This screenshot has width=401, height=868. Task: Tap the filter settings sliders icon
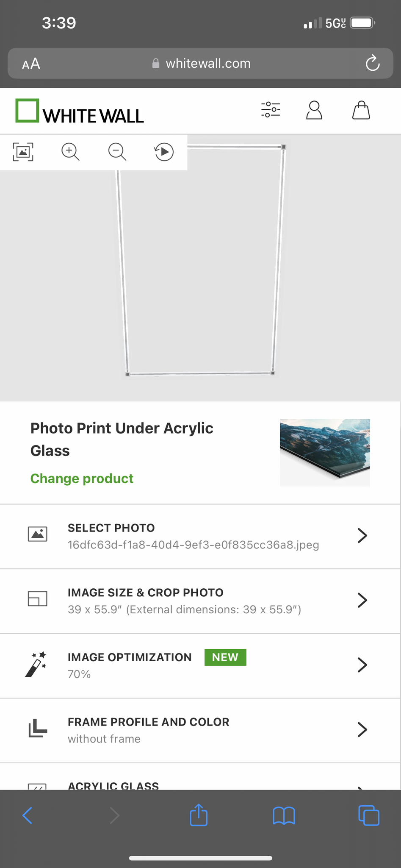(x=271, y=110)
